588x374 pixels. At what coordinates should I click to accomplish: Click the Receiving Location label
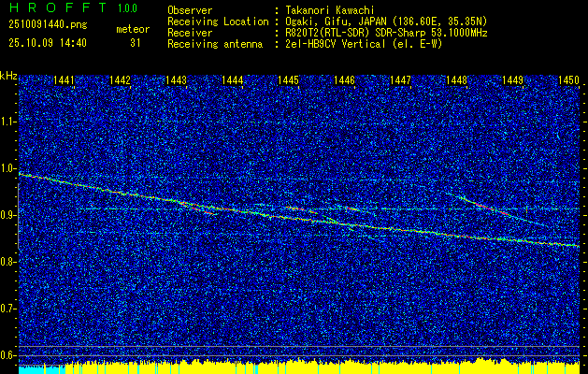tap(218, 22)
